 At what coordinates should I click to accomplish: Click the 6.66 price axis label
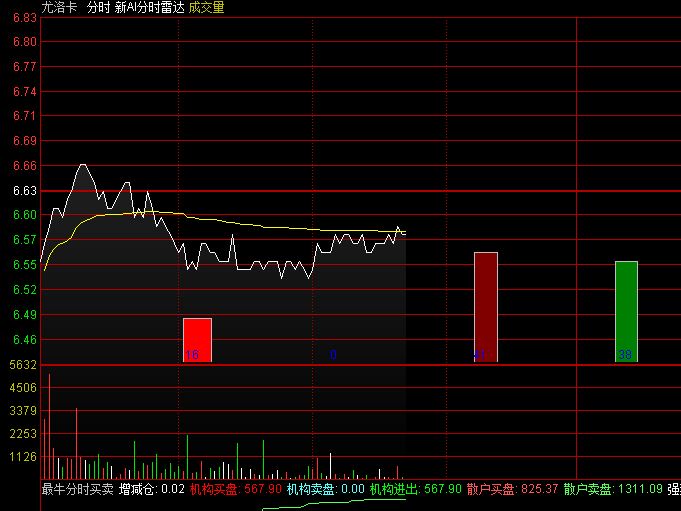25,166
